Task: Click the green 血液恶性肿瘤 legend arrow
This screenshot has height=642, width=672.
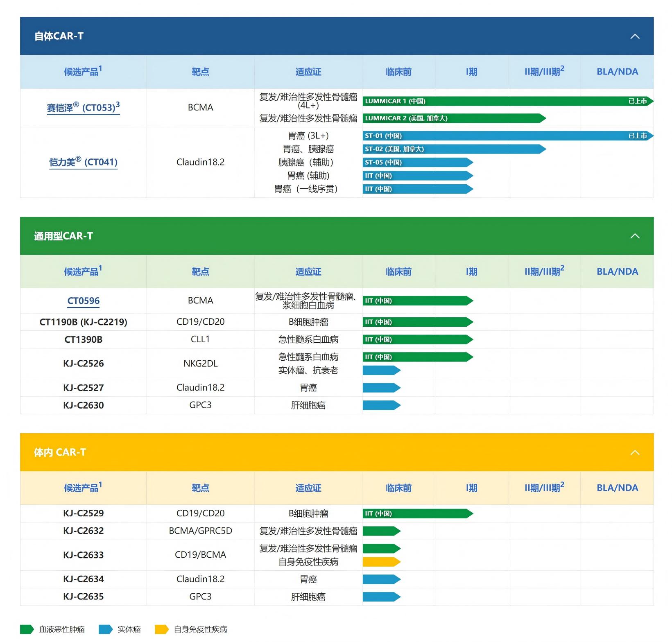Action: point(27,629)
